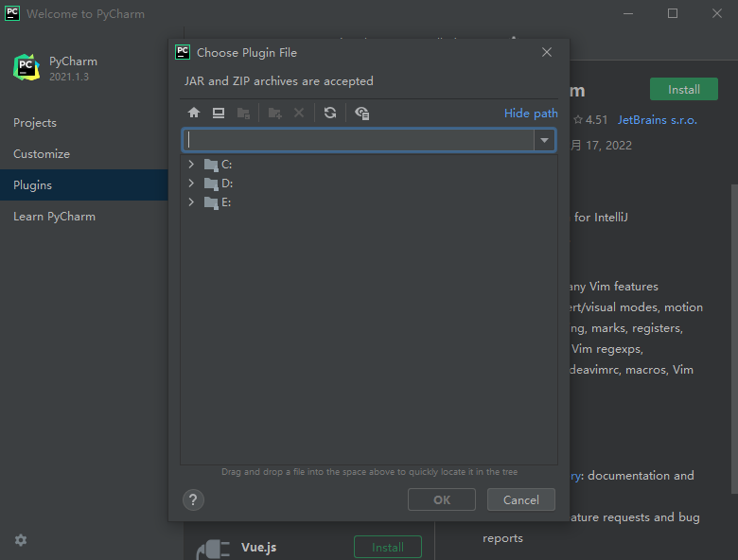Click the plugin description scrollbar
Viewport: 738px width, 560px height.
click(x=734, y=339)
